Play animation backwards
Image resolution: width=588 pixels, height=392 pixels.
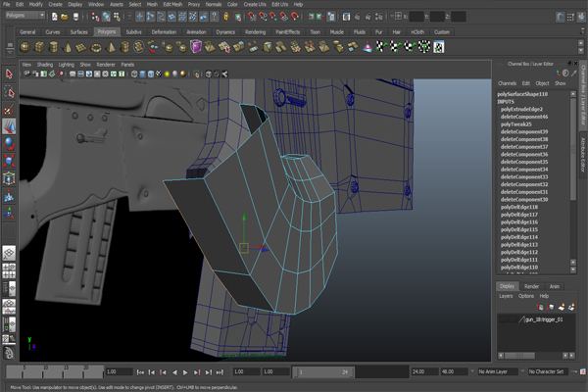[174, 372]
